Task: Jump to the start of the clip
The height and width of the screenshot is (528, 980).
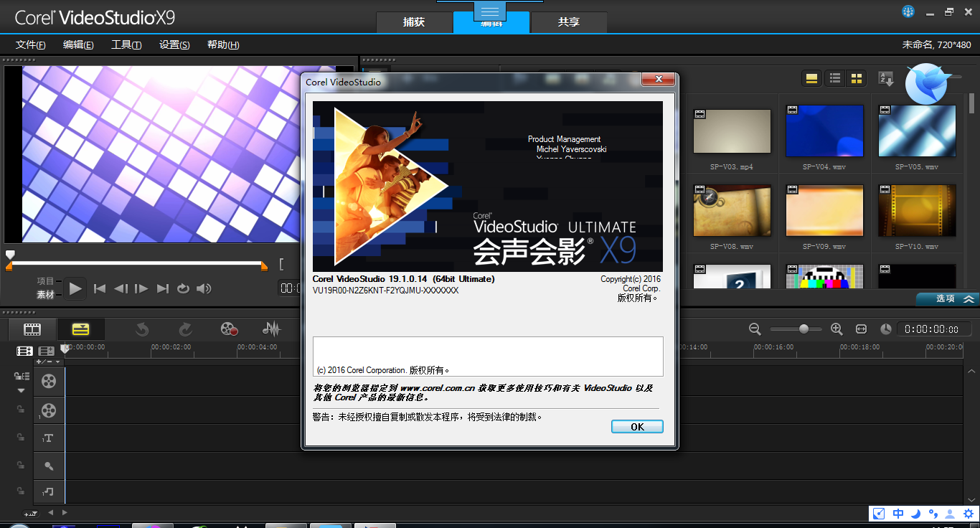Action: [100, 288]
